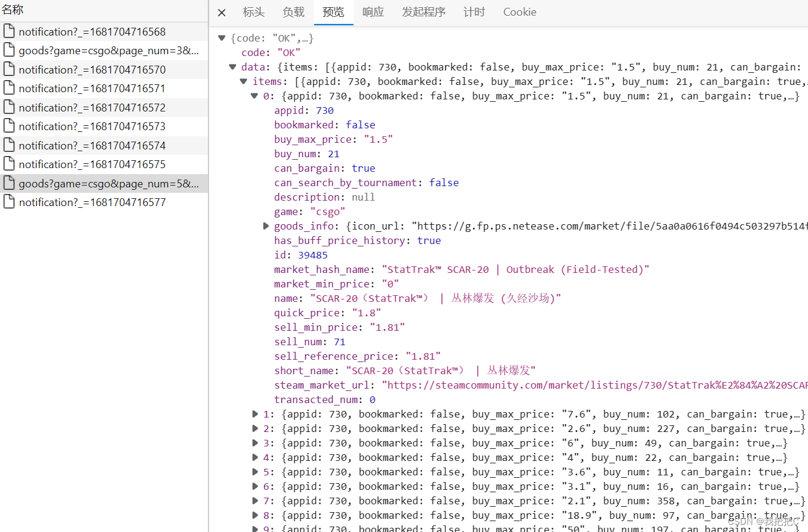808x532 pixels.
Task: Select request notification?_=1681704716571
Action: 104,89
